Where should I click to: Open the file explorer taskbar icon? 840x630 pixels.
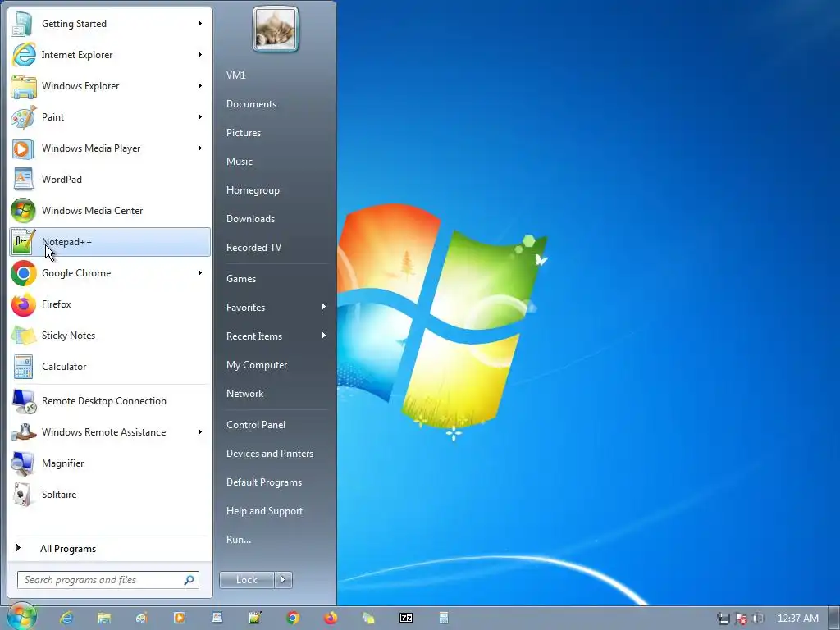point(104,619)
